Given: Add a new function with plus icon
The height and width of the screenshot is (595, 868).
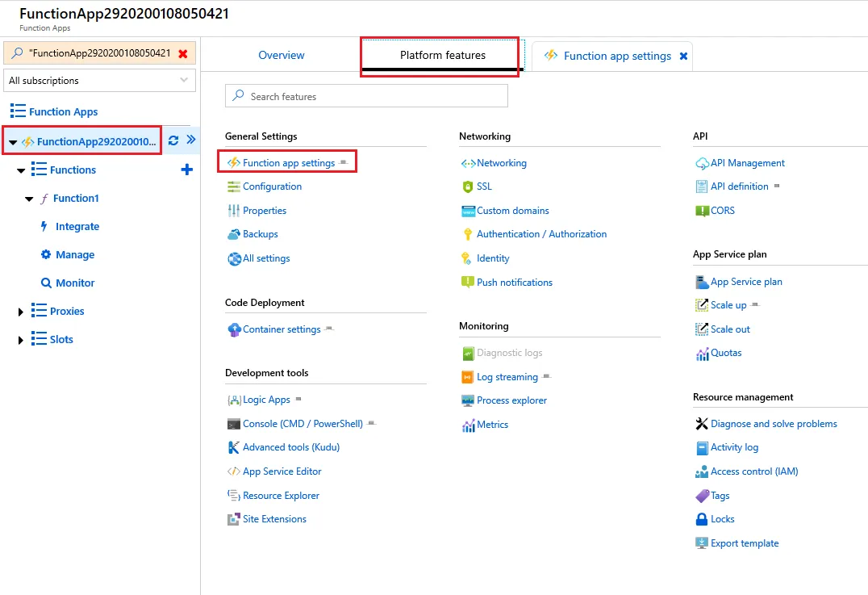Looking at the screenshot, I should [x=187, y=170].
